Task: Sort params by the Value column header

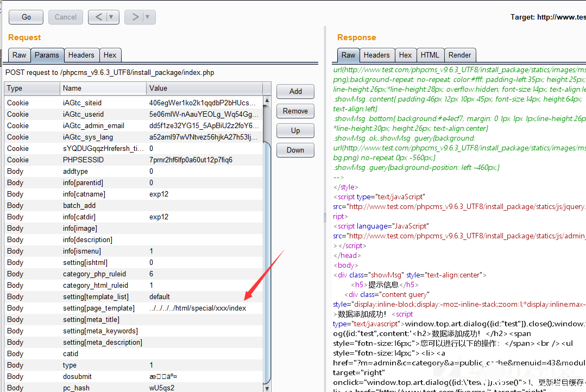Action: pos(204,88)
